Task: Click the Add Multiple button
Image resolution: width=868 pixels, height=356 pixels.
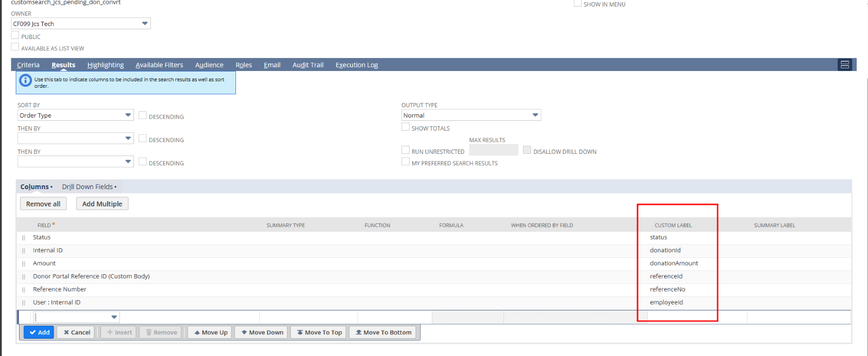Action: 102,204
